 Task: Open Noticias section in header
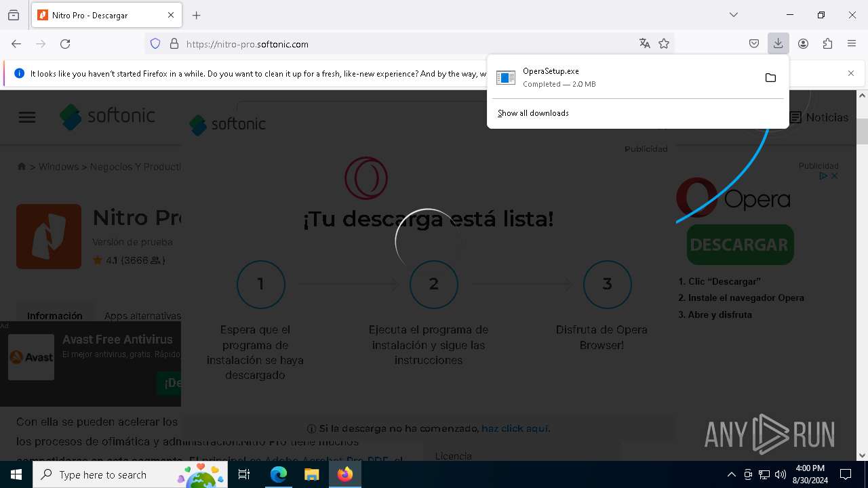click(x=819, y=117)
